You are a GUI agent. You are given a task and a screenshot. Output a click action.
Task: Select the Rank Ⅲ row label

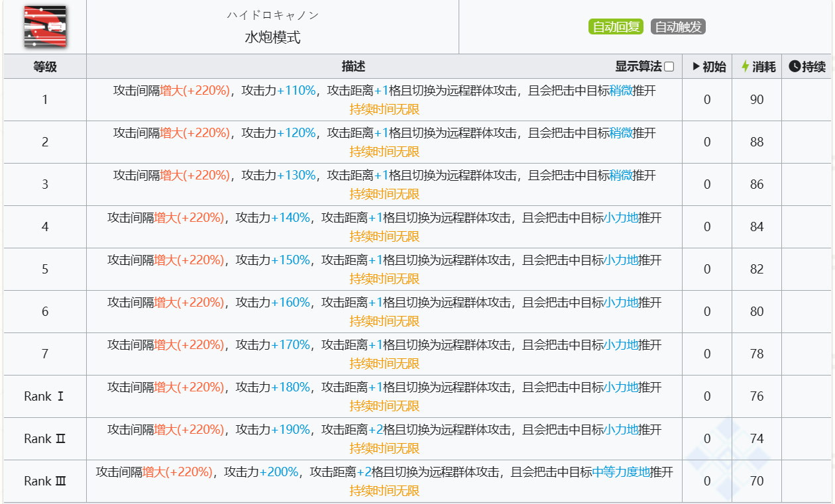tap(45, 481)
